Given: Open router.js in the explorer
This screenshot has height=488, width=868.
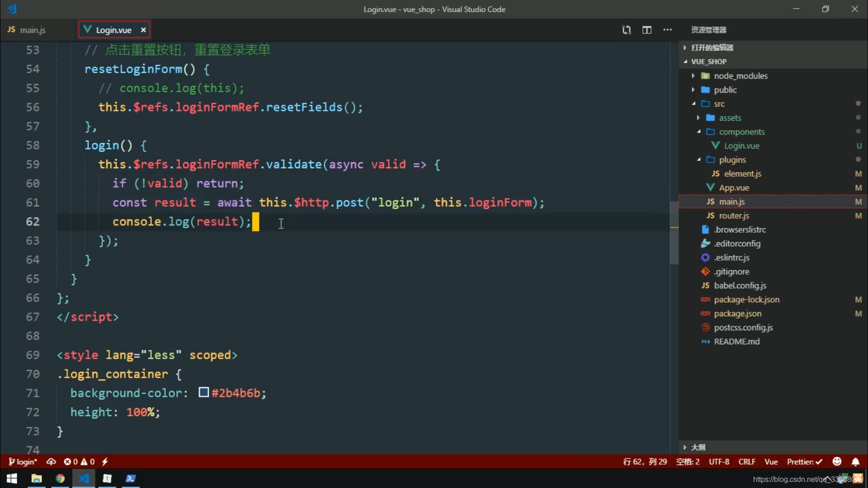Looking at the screenshot, I should (x=773, y=216).
